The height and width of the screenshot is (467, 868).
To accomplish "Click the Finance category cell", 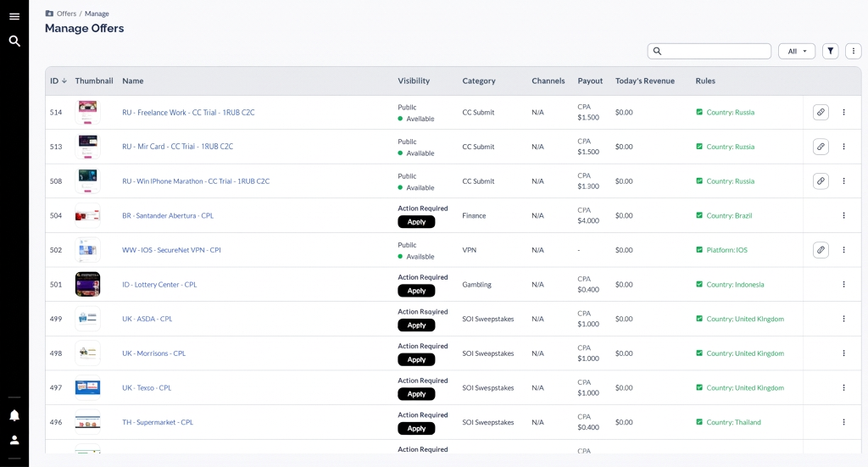I will pos(474,215).
